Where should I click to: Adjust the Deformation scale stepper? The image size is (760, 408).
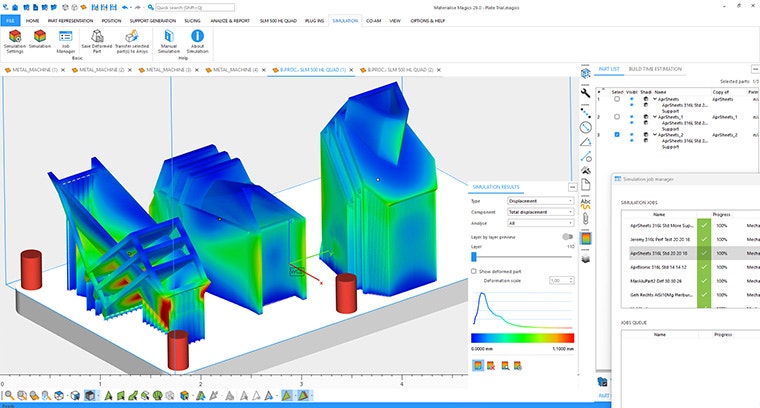coord(571,281)
